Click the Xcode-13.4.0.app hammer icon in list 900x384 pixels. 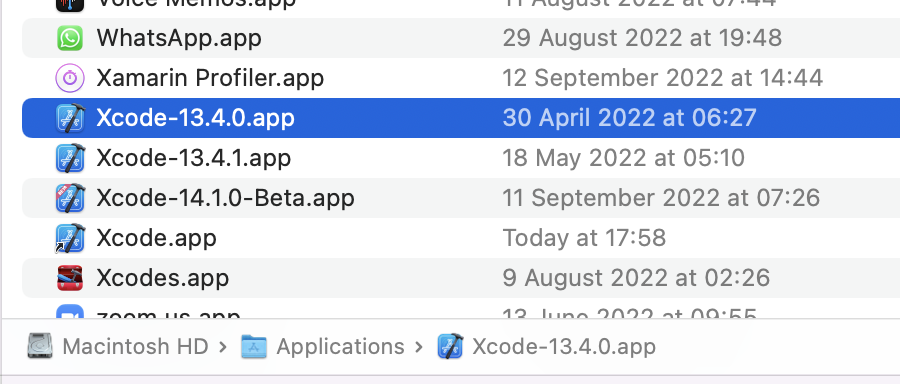70,118
